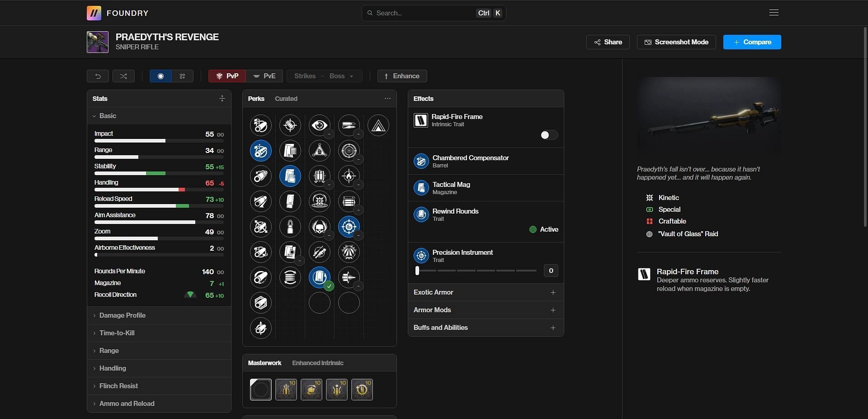
Task: Pick the triangle-with-scope trait perk icon
Action: tap(320, 151)
